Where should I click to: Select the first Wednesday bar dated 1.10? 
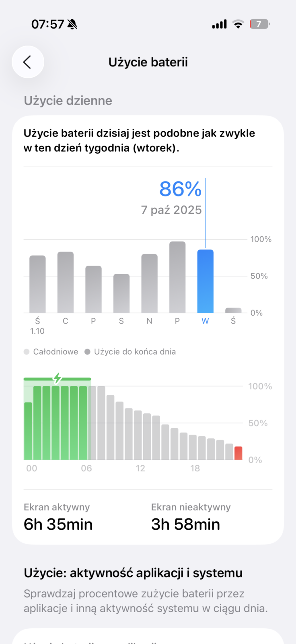(37, 284)
